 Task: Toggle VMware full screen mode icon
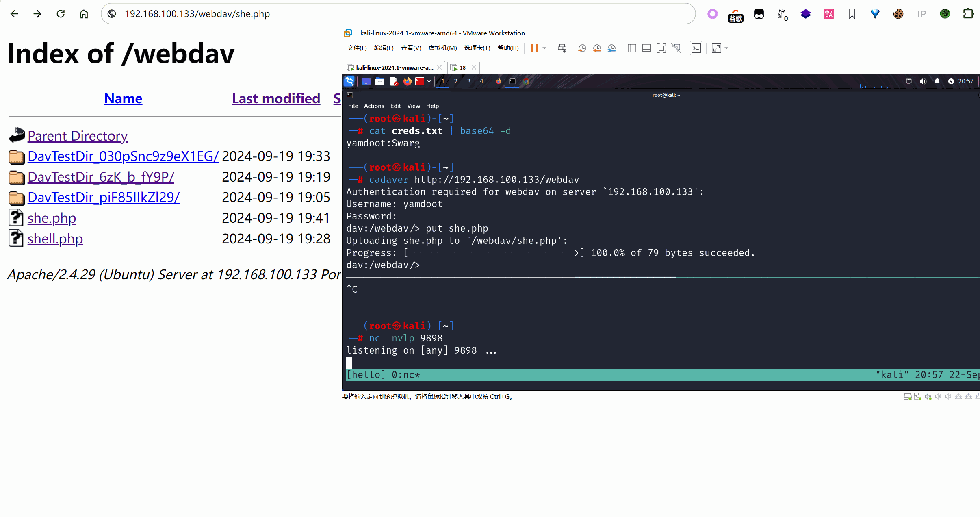tap(661, 48)
